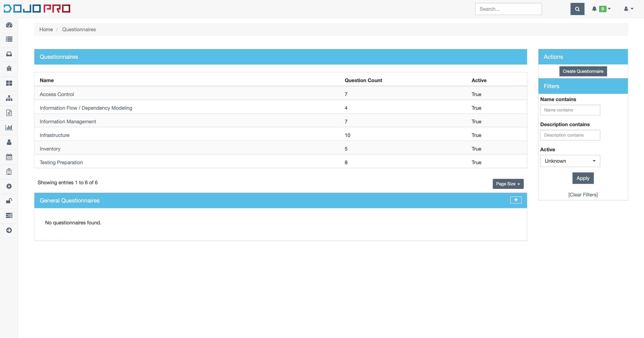Click the Create Questionnaire button
The image size is (644, 338).
583,71
